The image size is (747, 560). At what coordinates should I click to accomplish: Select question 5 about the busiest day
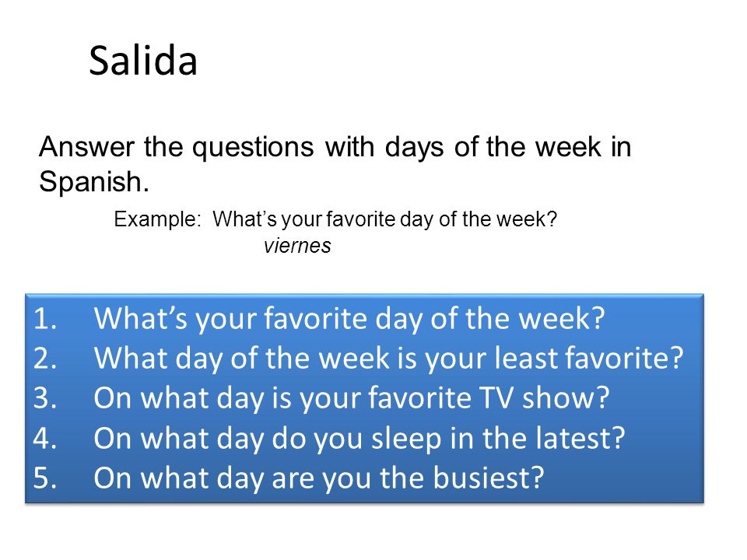319,478
